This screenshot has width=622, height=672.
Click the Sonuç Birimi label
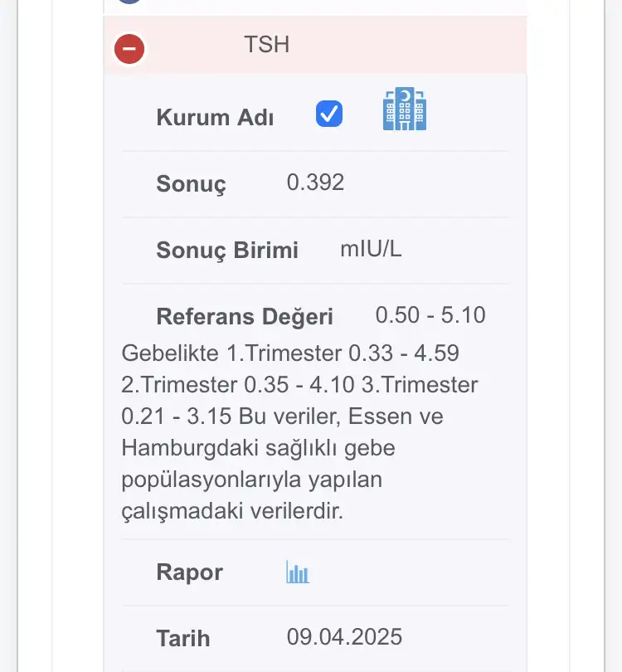pos(227,250)
